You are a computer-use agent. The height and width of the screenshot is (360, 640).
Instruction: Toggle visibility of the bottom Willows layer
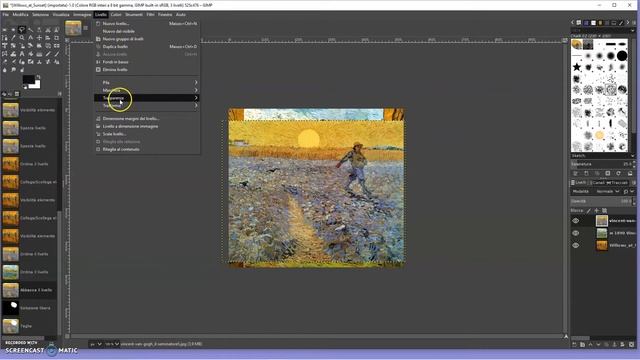(x=576, y=245)
